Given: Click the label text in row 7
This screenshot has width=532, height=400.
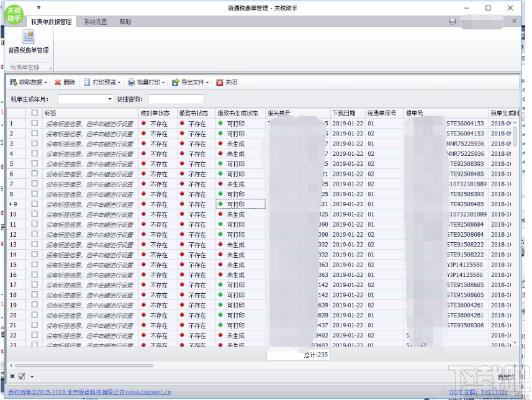Looking at the screenshot, I should (x=89, y=184).
